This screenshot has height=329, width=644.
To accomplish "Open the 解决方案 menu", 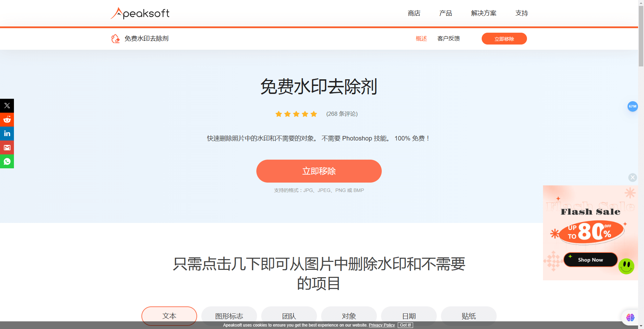I will coord(484,13).
